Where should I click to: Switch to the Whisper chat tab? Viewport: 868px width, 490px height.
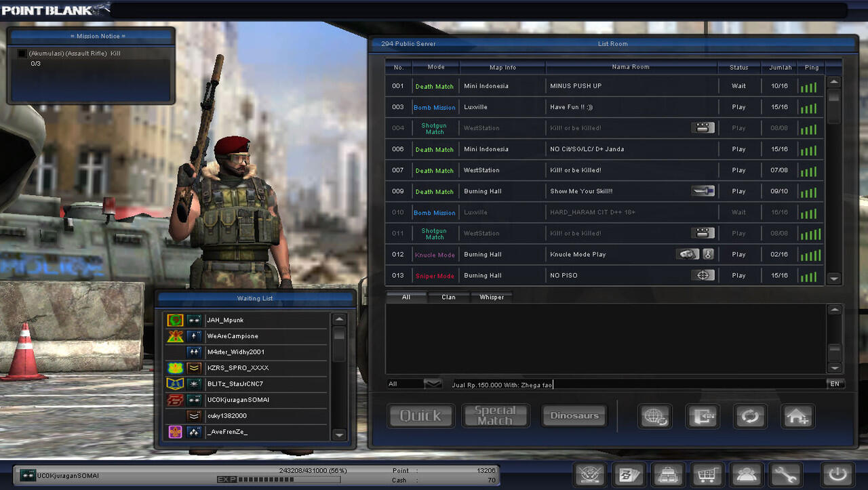(492, 297)
